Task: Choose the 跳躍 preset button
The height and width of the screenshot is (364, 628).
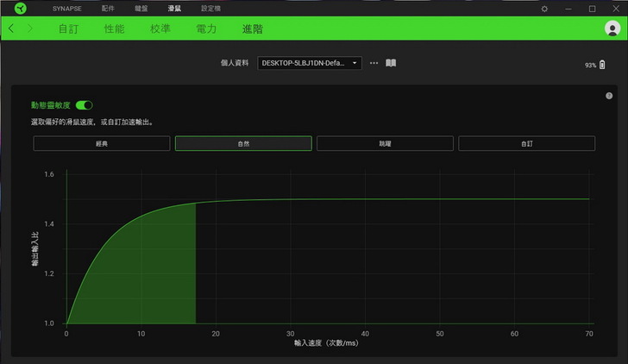Action: pyautogui.click(x=385, y=143)
